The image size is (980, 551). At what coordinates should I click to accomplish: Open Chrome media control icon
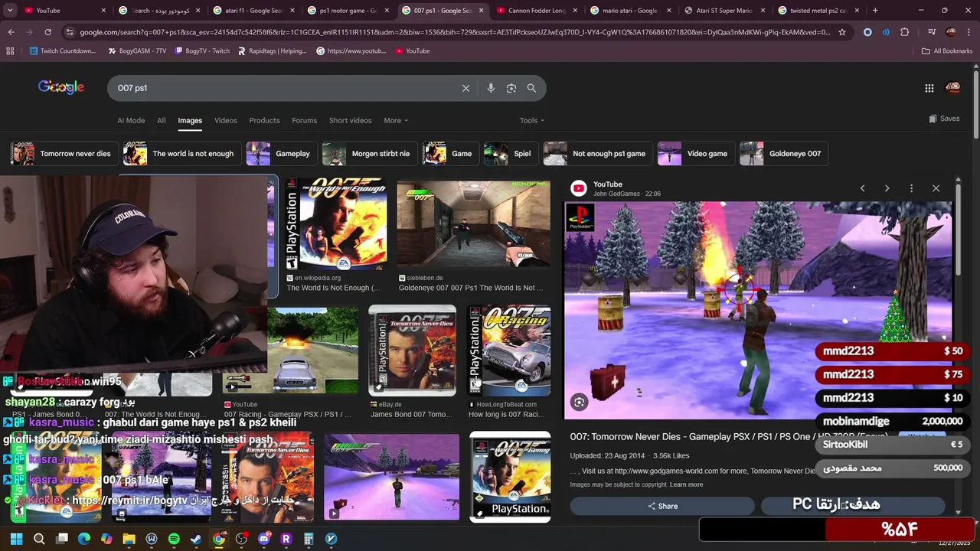point(931,32)
